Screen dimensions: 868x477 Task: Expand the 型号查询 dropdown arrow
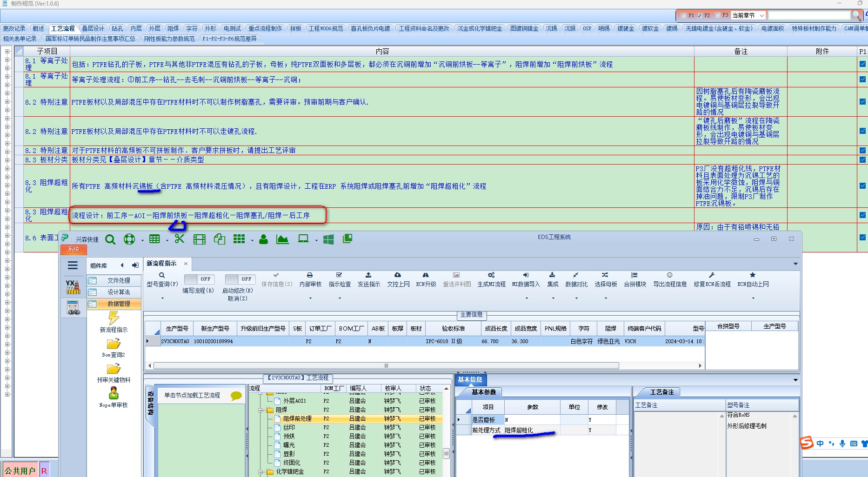(x=162, y=298)
